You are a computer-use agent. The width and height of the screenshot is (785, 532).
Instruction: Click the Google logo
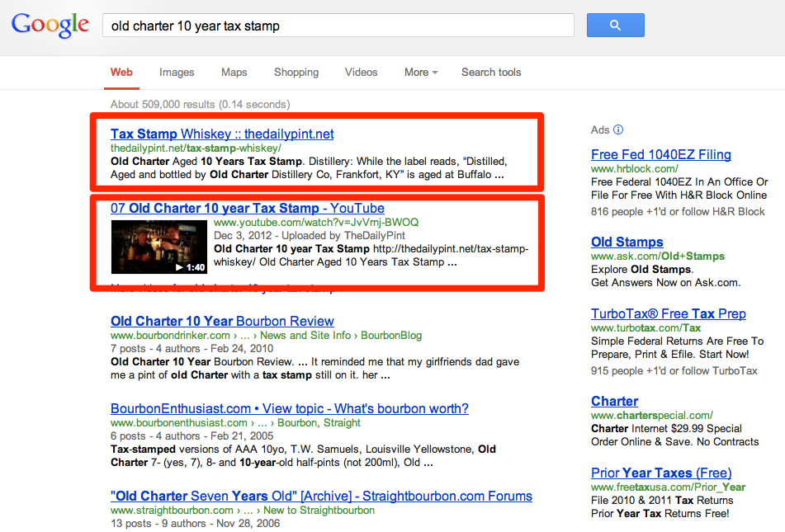click(50, 25)
